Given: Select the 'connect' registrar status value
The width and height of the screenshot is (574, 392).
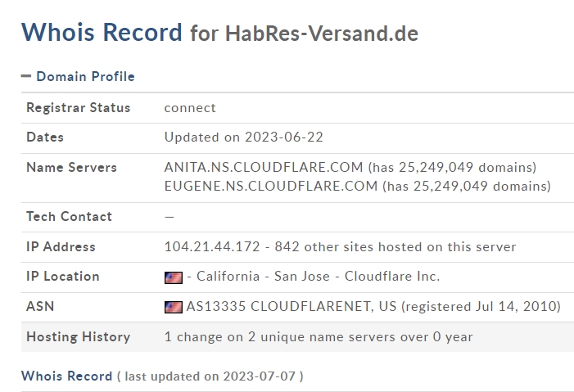Looking at the screenshot, I should (190, 108).
